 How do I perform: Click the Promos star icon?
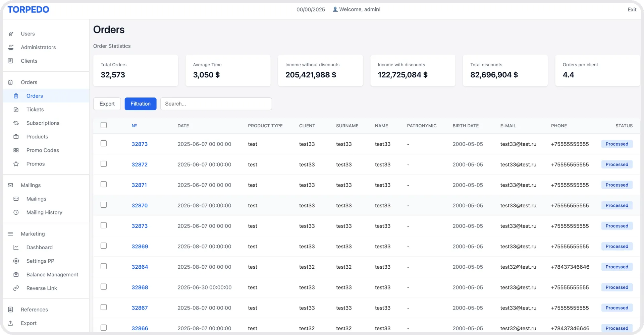[x=16, y=164]
